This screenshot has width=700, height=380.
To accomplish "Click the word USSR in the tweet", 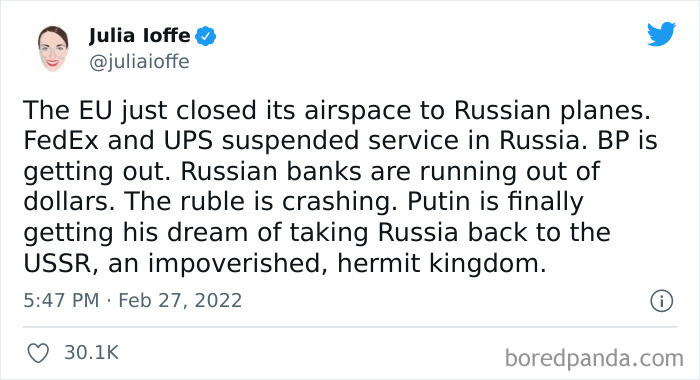I will click(x=58, y=264).
